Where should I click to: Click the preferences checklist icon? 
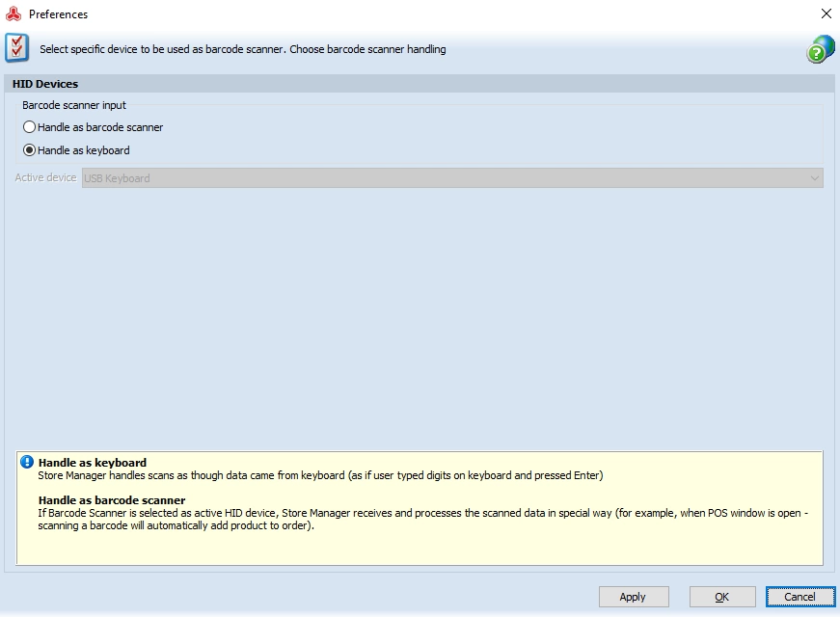(17, 48)
